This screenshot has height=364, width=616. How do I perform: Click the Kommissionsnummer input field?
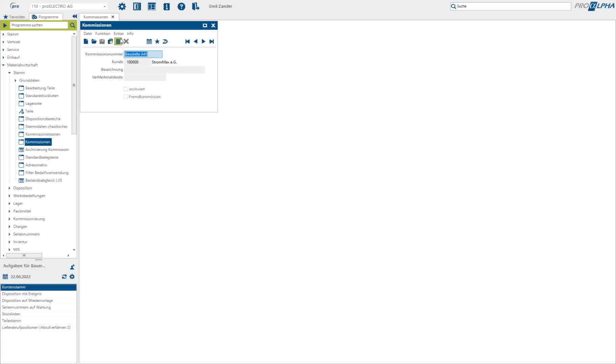click(x=143, y=54)
